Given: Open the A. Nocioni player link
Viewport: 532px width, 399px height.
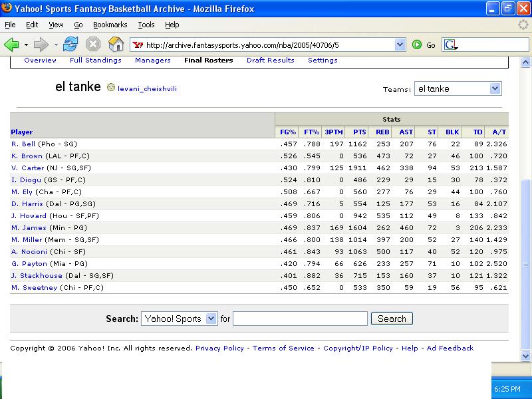Looking at the screenshot, I should click(x=29, y=252).
